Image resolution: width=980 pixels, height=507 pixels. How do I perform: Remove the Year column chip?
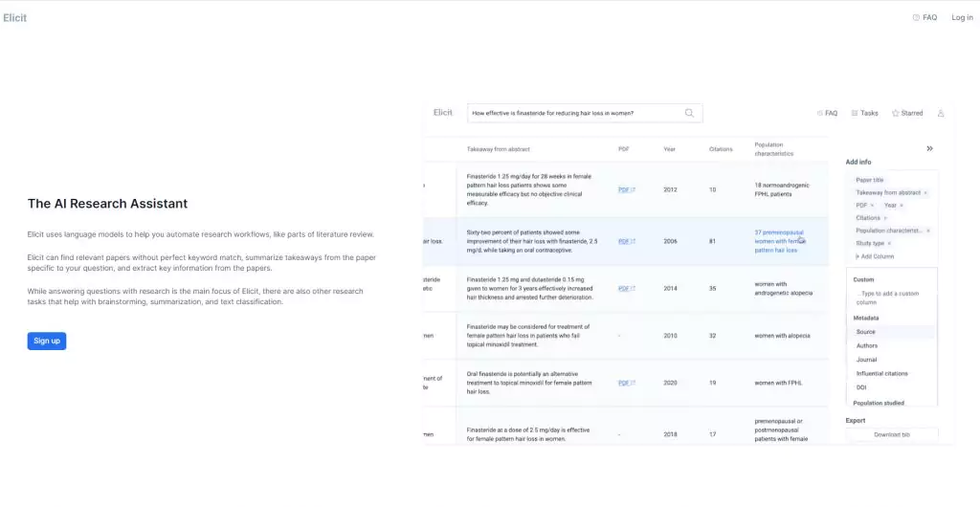click(902, 206)
